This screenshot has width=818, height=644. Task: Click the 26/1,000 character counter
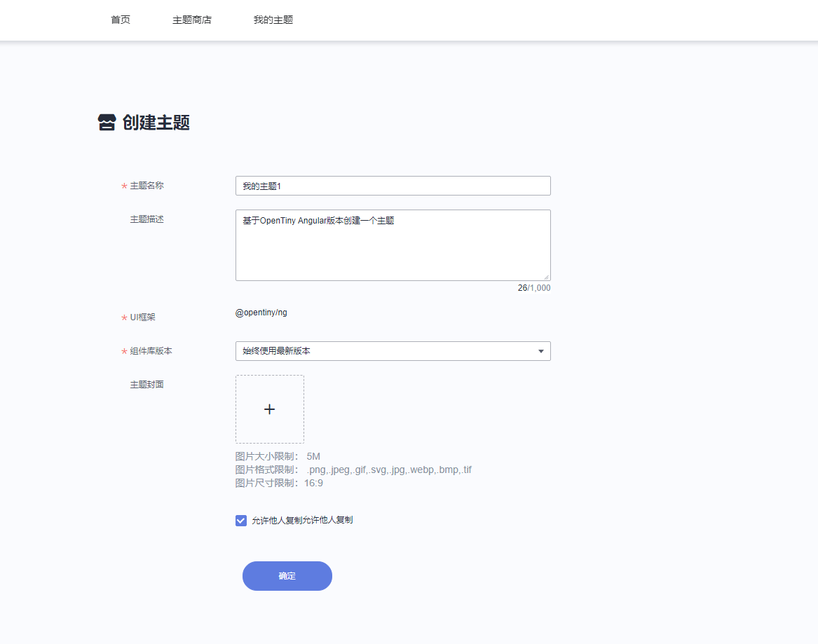pyautogui.click(x=533, y=288)
